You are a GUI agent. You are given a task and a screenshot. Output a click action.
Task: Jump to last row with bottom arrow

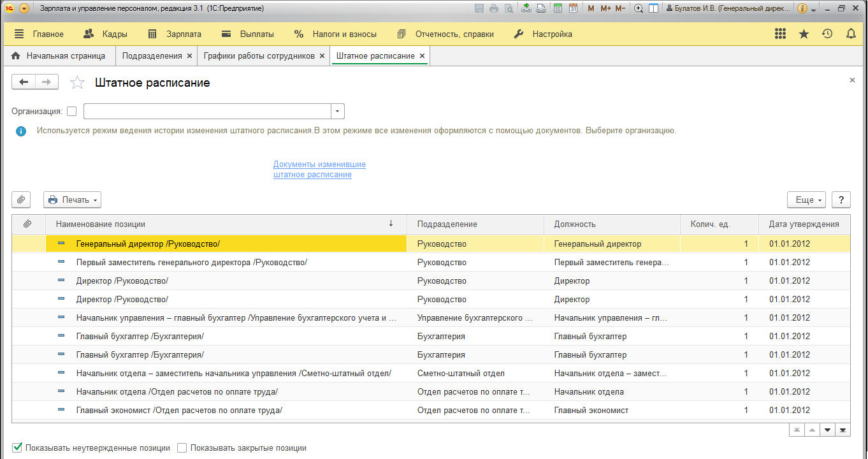click(843, 430)
